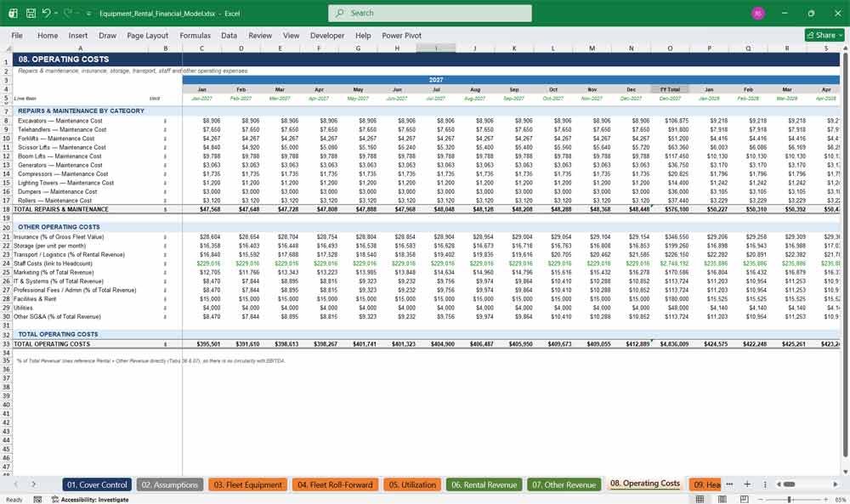Open the Page Layout tab

point(147,35)
